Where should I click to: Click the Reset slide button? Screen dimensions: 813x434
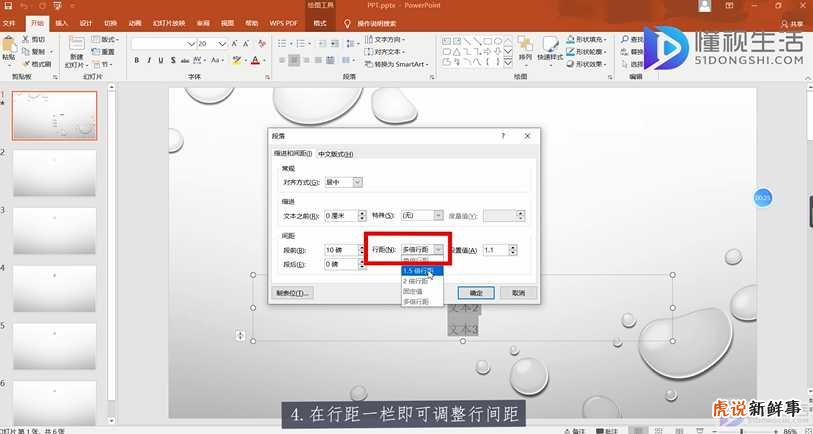(x=104, y=52)
